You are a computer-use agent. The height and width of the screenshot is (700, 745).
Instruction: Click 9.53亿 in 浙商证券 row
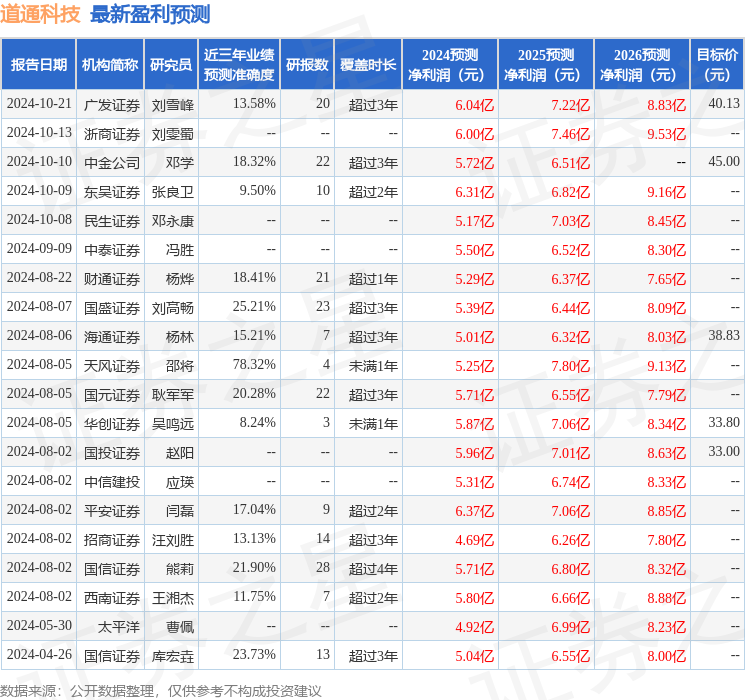[667, 134]
